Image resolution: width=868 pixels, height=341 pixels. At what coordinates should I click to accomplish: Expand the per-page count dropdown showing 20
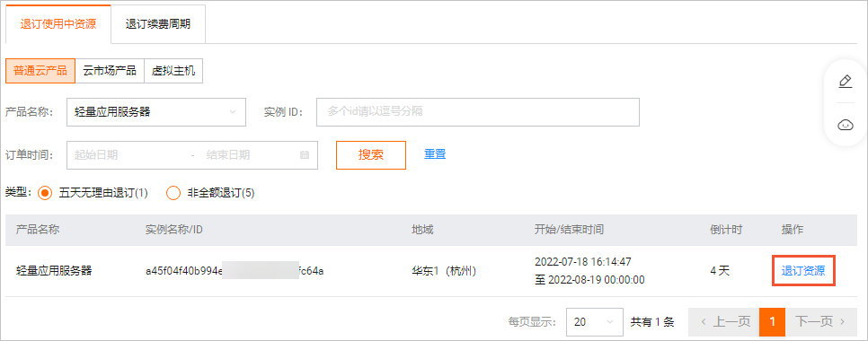click(595, 321)
